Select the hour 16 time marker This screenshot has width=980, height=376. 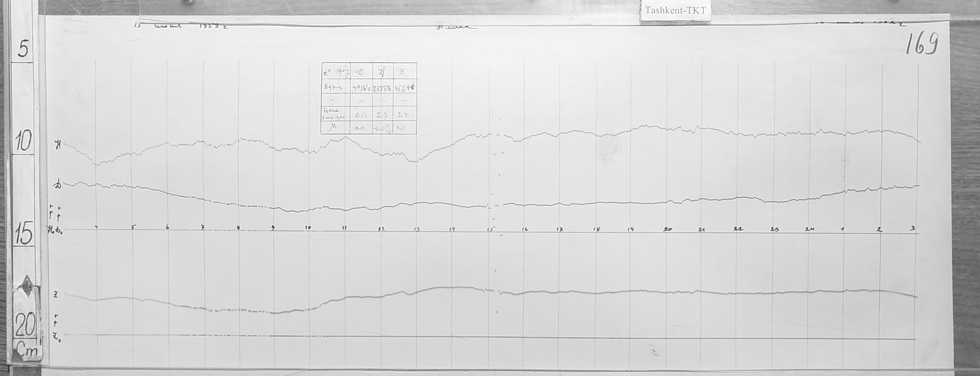pos(524,229)
